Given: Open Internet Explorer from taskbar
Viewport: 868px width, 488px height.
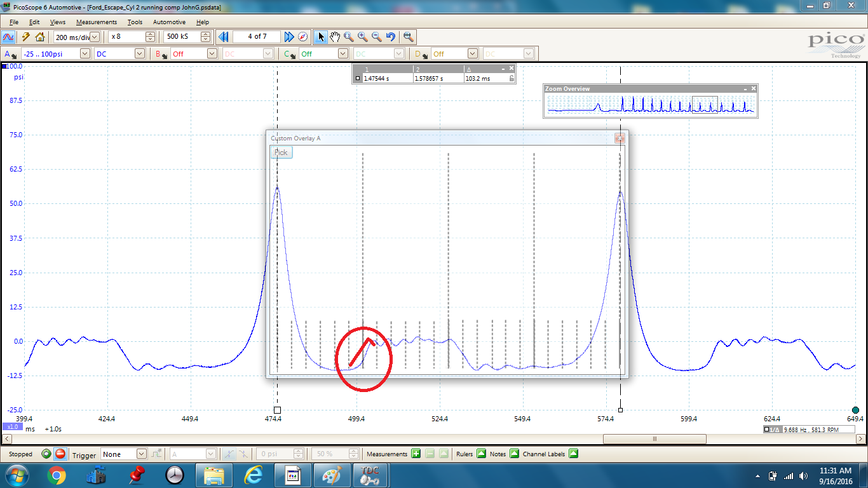Looking at the screenshot, I should coord(254,475).
